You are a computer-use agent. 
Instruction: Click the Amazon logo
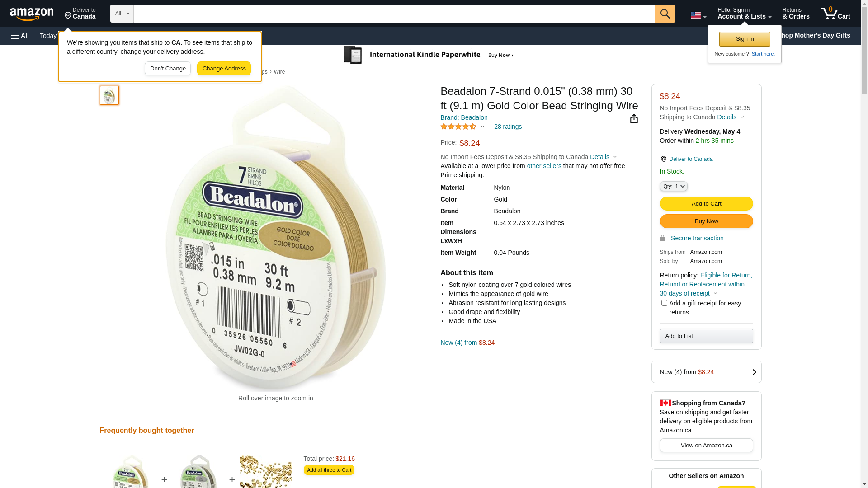(x=32, y=14)
